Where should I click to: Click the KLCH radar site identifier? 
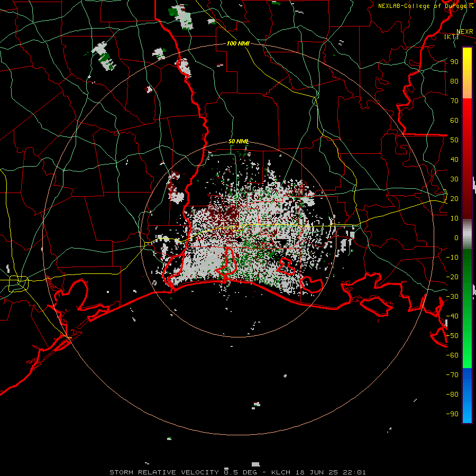(281, 472)
